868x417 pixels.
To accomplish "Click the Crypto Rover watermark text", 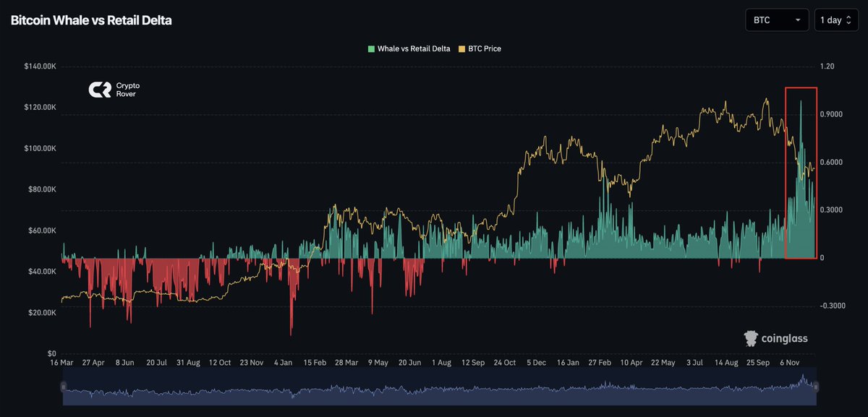I will [128, 90].
